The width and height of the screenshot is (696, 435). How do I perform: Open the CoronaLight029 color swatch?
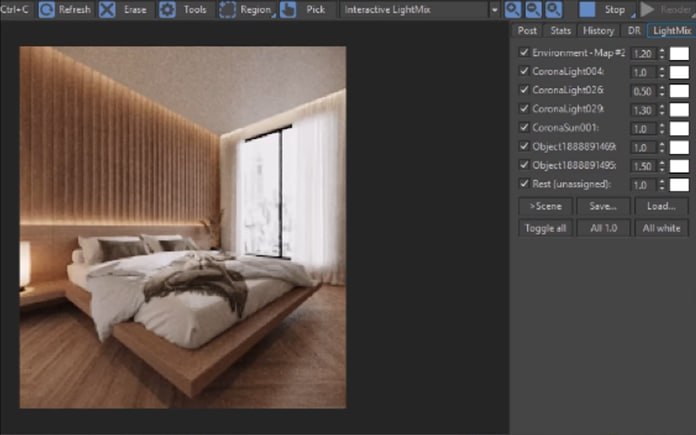click(679, 110)
